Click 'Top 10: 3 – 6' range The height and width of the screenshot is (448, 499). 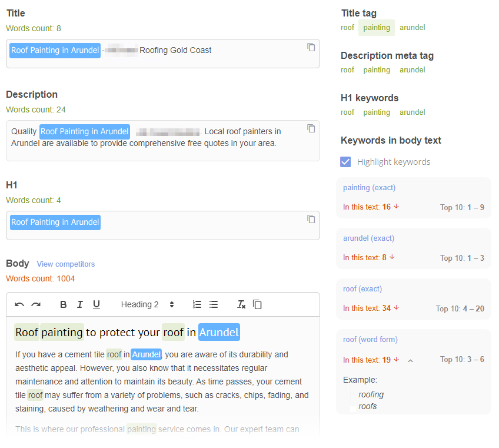[462, 360]
